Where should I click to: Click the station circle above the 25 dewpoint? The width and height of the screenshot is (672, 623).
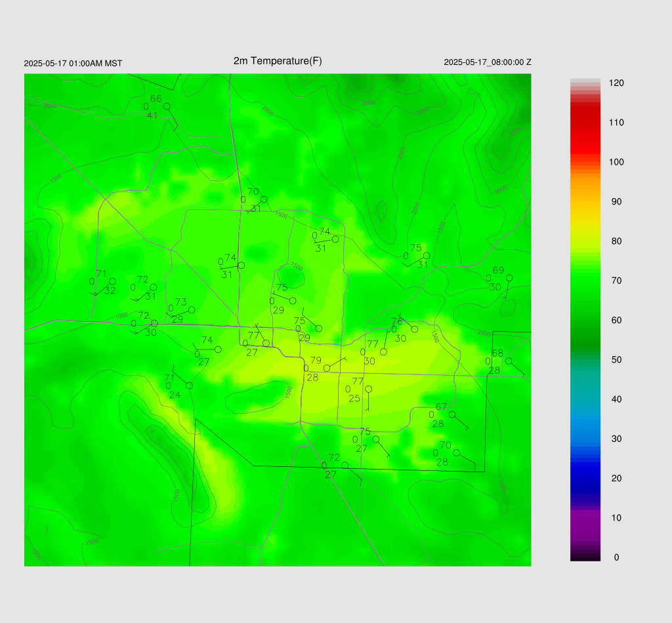tap(368, 390)
